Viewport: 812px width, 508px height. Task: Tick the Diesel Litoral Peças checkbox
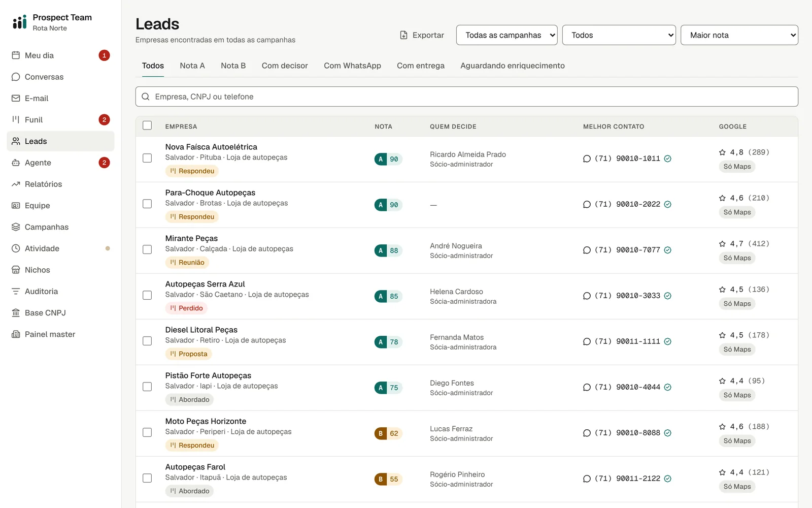(x=147, y=341)
